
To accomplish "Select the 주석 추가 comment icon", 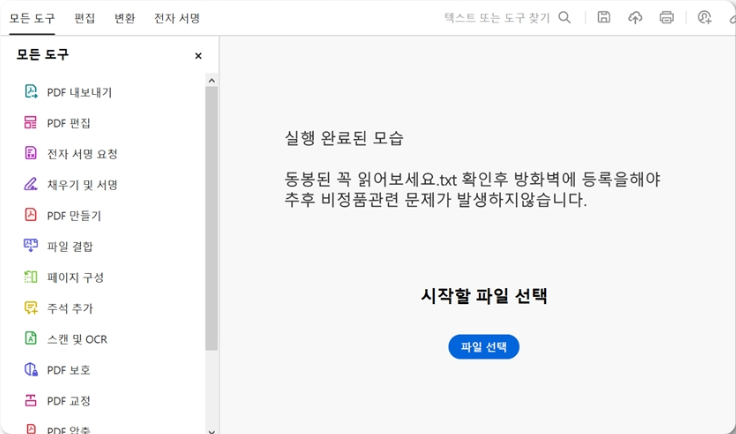I will click(x=30, y=308).
